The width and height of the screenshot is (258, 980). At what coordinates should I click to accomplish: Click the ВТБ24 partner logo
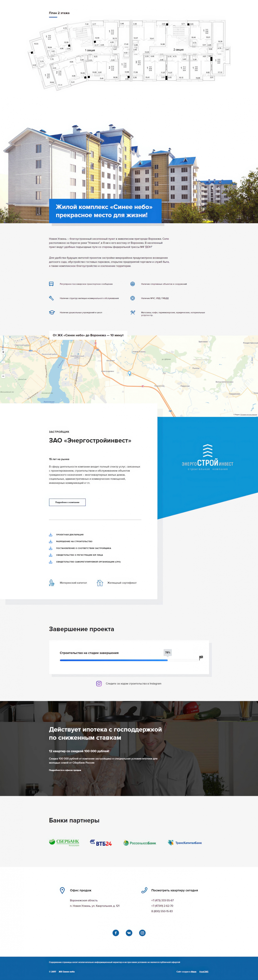[101, 843]
